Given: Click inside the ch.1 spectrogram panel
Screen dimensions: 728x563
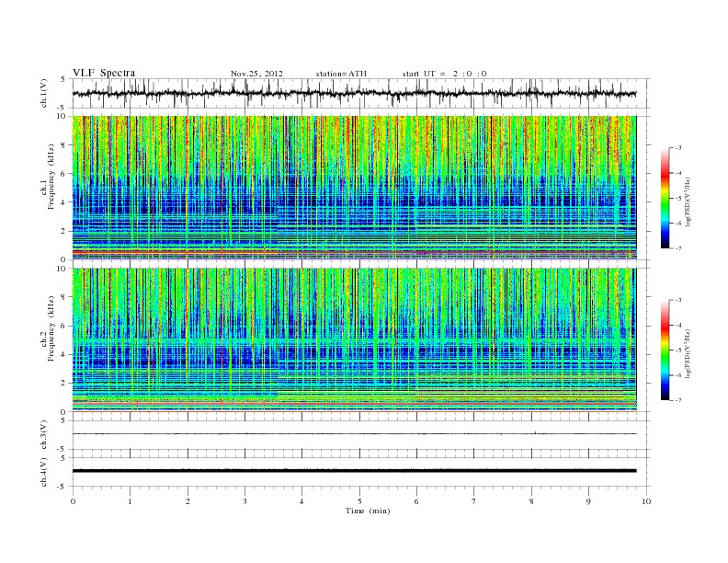Looking at the screenshot, I should point(354,188).
